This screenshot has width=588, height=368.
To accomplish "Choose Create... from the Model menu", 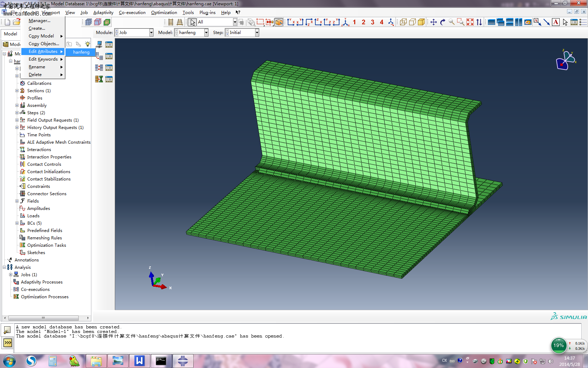I will pos(43,28).
